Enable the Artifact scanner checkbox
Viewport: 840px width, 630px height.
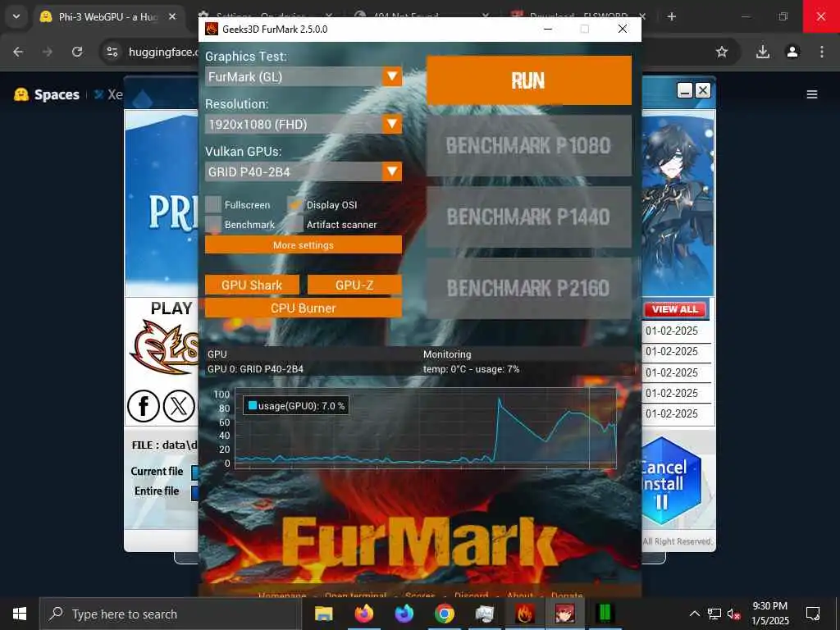[x=295, y=224]
